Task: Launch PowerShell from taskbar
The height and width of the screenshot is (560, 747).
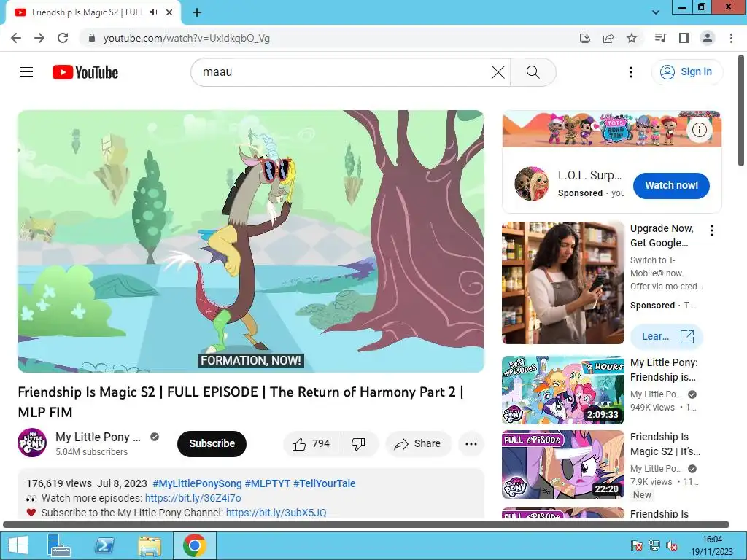Action: [x=104, y=545]
